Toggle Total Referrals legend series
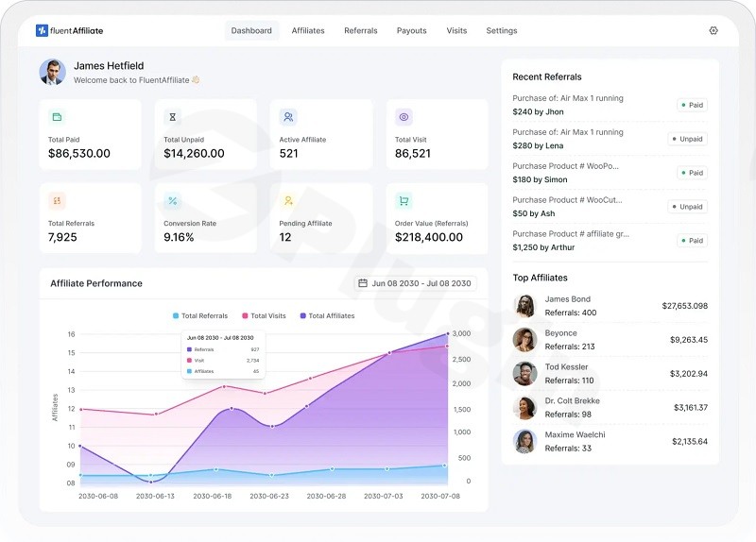This screenshot has height=542, width=756. coord(200,315)
